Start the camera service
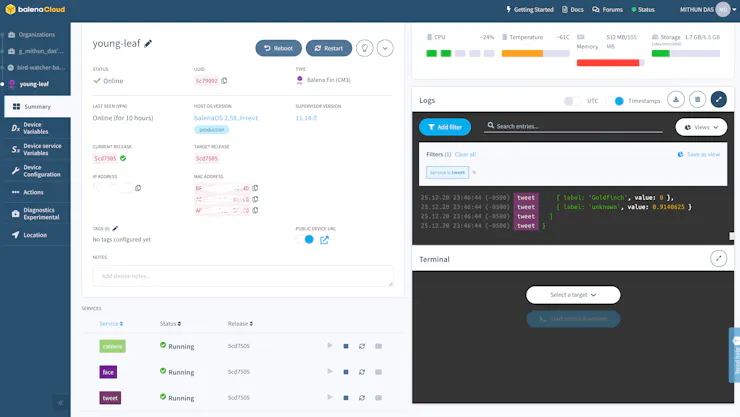 click(x=330, y=346)
